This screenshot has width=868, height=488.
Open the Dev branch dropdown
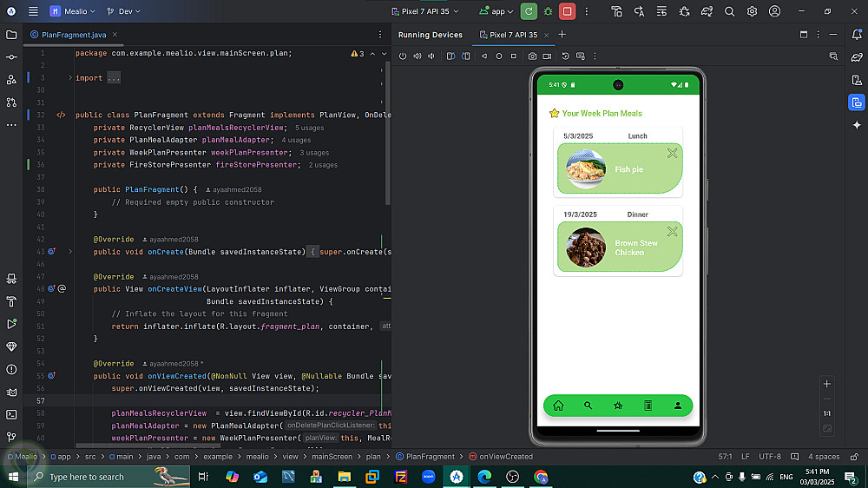point(123,11)
